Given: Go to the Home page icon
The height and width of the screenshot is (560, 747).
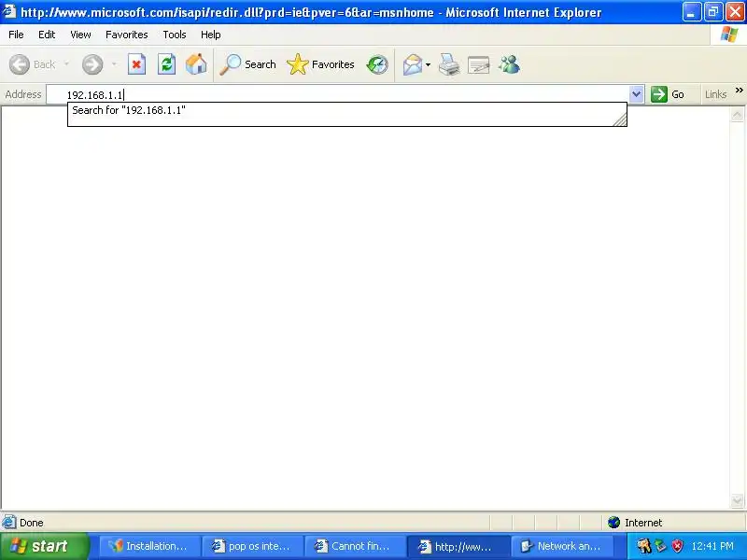Looking at the screenshot, I should 196,64.
